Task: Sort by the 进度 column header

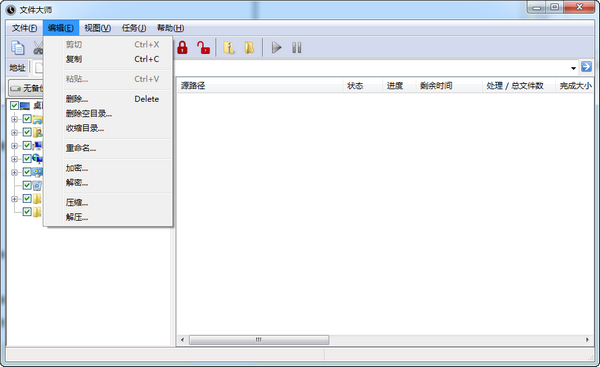Action: tap(399, 86)
